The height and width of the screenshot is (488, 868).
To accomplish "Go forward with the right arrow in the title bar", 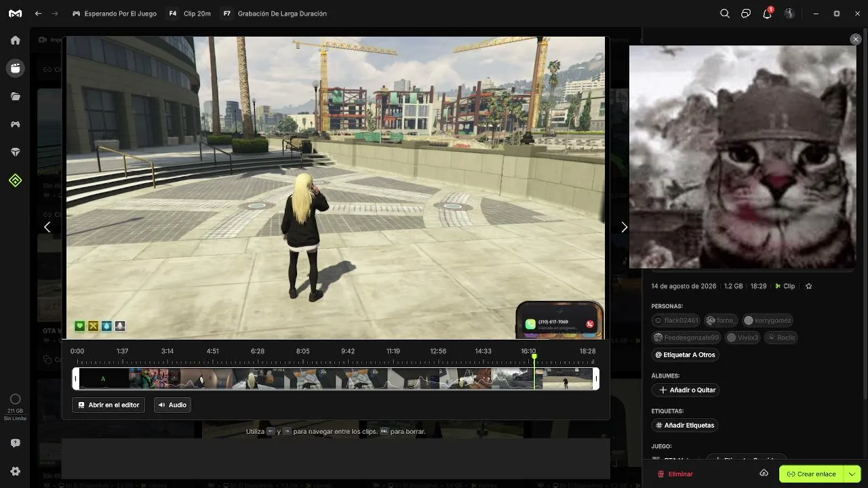I will point(55,14).
